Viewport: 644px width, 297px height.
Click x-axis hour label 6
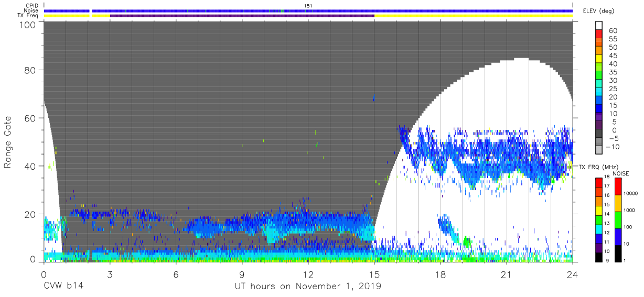(176, 274)
